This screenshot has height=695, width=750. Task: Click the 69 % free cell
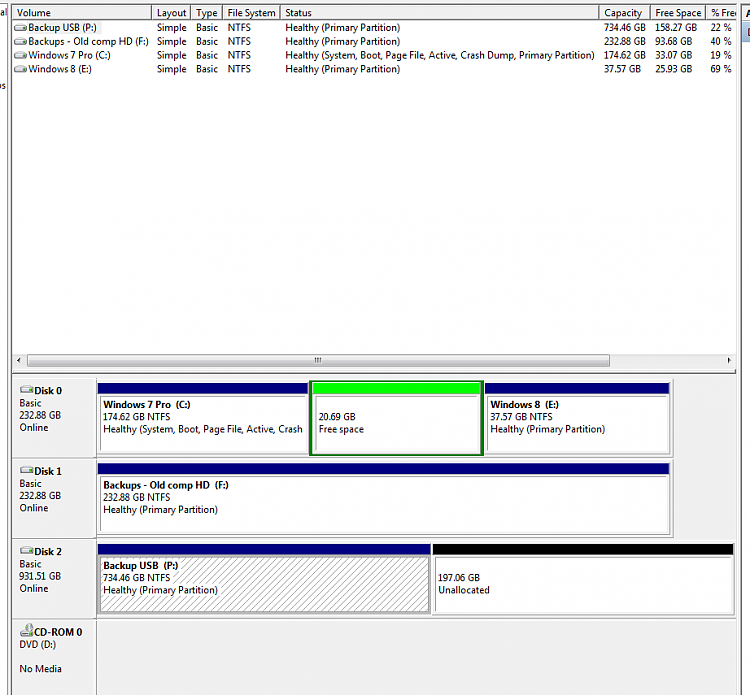[721, 69]
